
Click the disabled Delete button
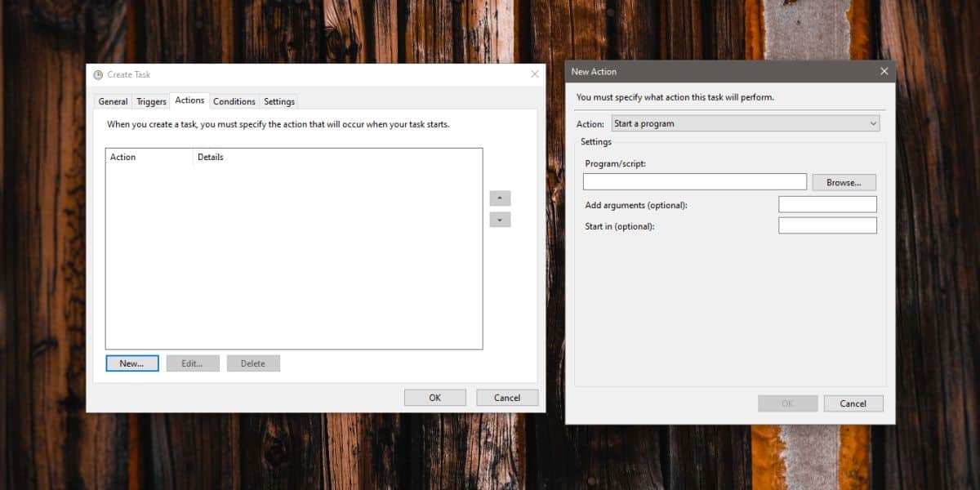(253, 363)
